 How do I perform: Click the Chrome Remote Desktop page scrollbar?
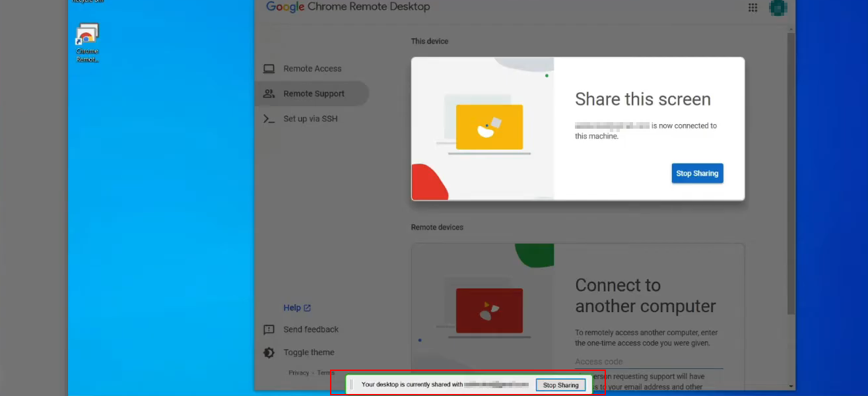pyautogui.click(x=791, y=173)
